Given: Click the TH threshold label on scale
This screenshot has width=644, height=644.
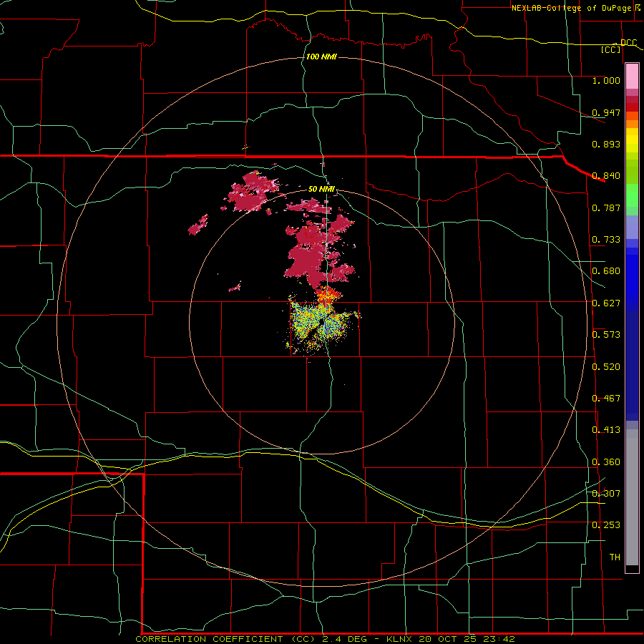Looking at the screenshot, I should [615, 557].
